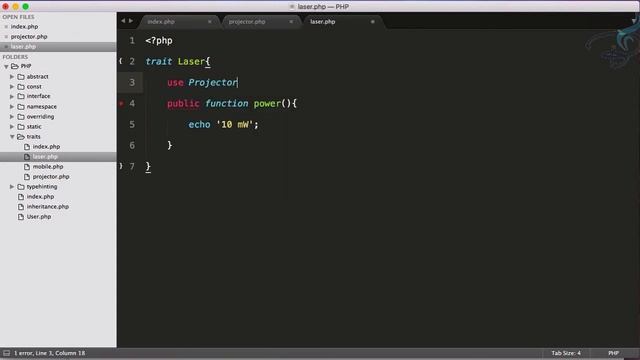
Task: Expand the abstract folder
Action: point(12,76)
